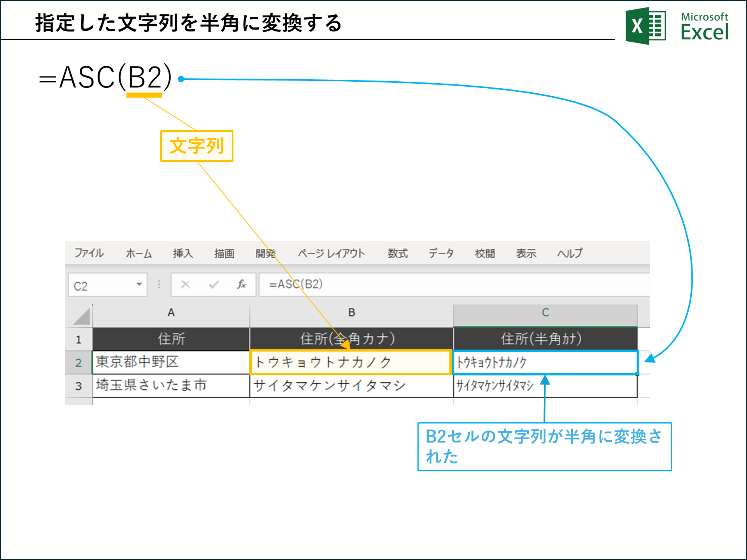Switch to the 開発 tab

[267, 253]
